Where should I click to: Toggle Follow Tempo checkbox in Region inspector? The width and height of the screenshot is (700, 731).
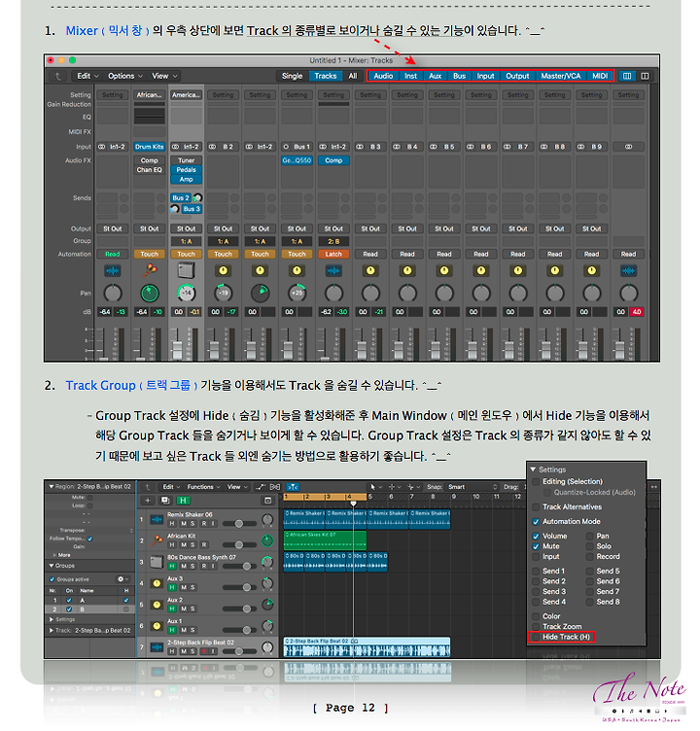pos(90,539)
